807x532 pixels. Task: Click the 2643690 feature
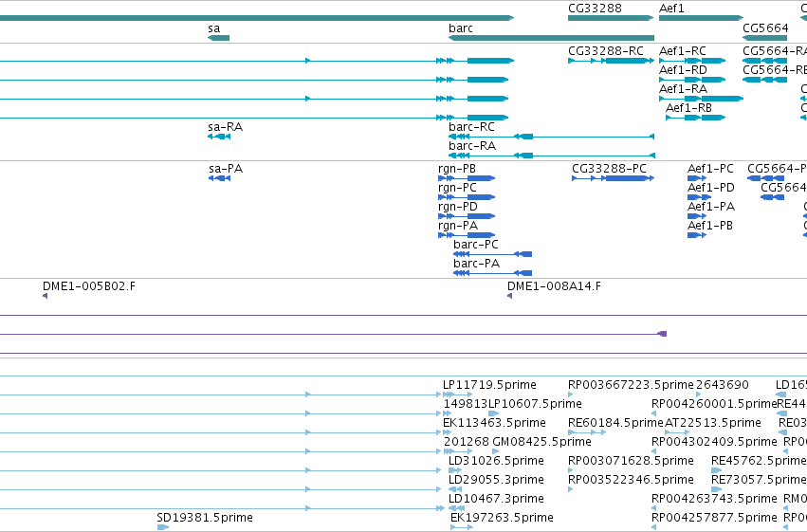698,394
